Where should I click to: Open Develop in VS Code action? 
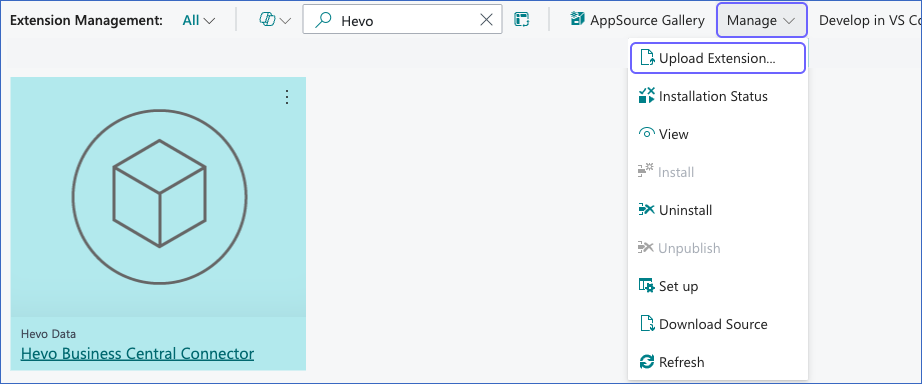(870, 21)
